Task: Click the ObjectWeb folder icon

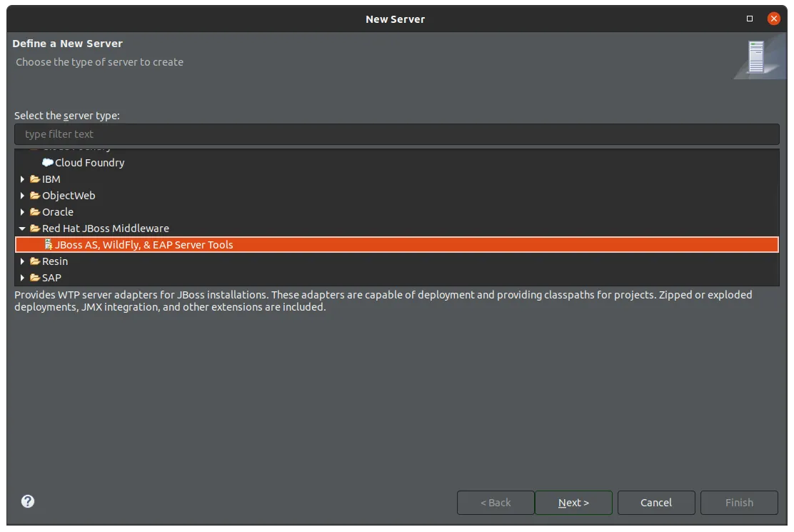Action: tap(35, 196)
